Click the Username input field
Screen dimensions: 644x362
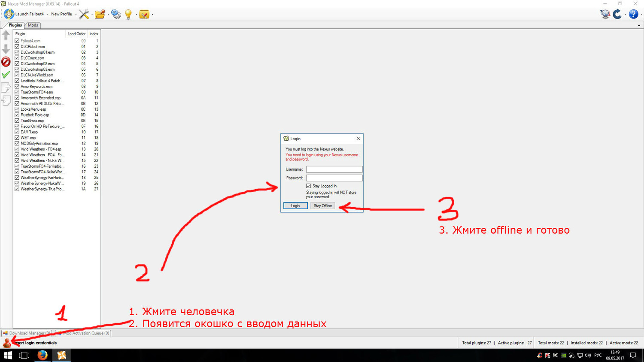[334, 169]
